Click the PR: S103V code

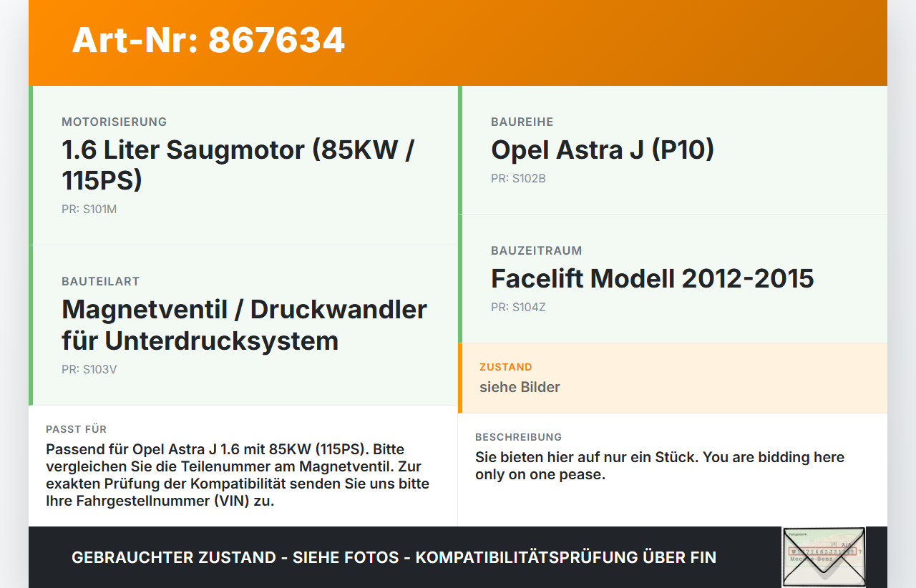89,370
